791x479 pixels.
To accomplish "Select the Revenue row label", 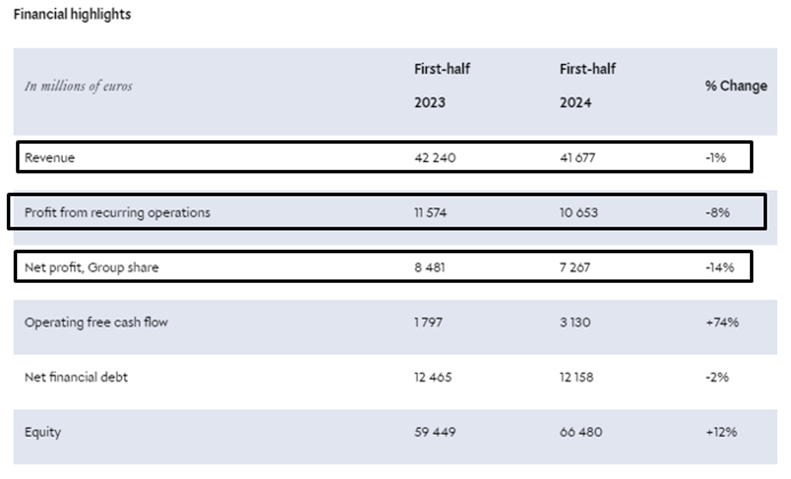I will tap(49, 158).
